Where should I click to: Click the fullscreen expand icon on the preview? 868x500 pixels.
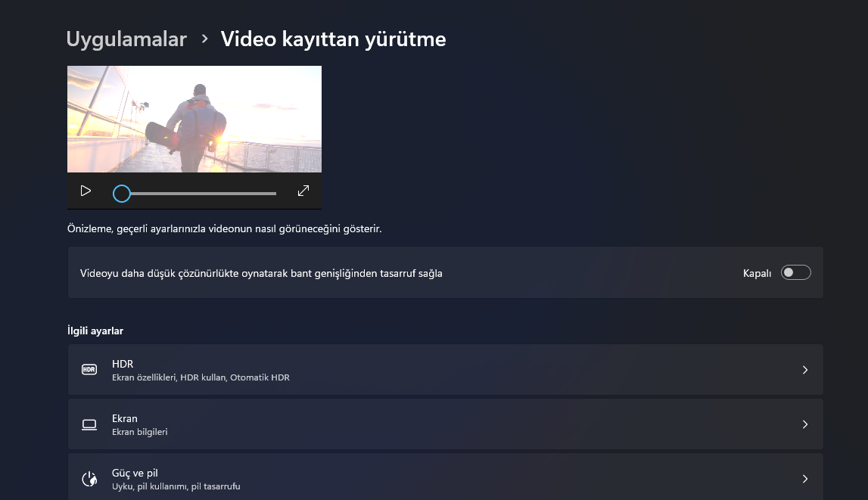tap(303, 191)
